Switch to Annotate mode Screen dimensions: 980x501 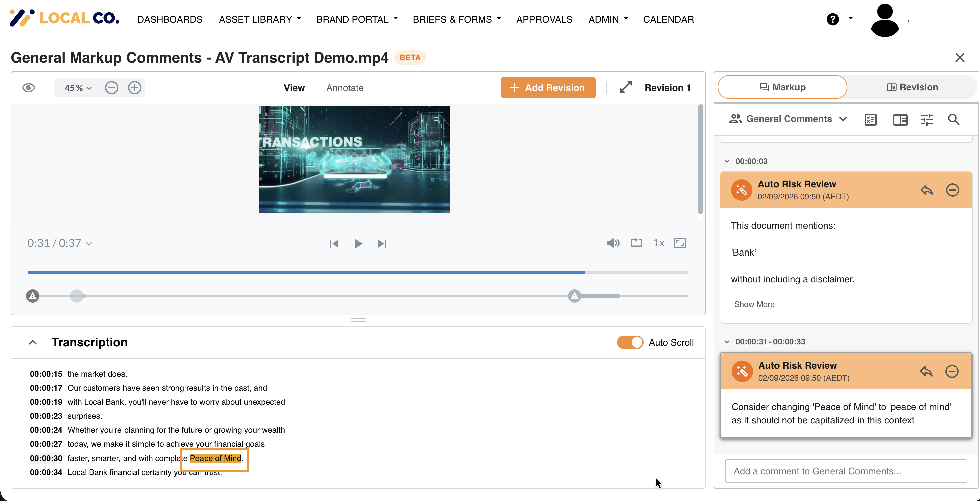345,88
